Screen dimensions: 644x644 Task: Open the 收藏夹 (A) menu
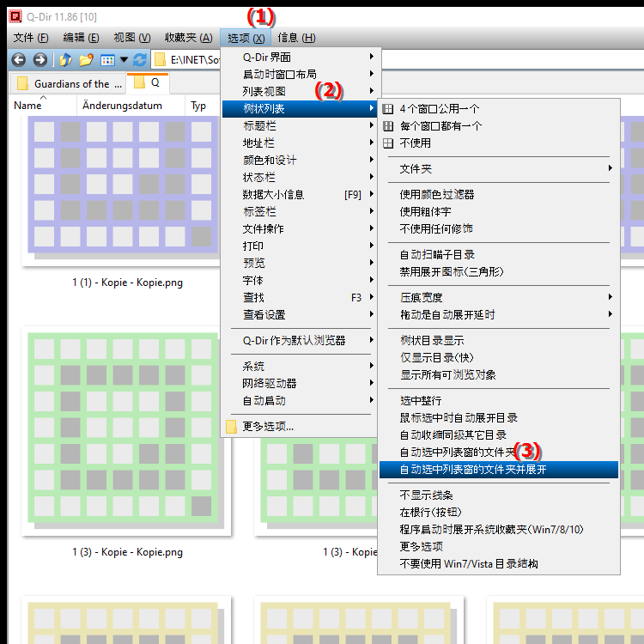click(189, 38)
